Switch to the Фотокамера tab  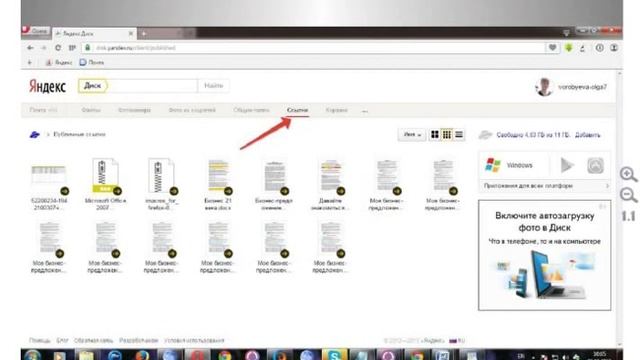coord(134,110)
